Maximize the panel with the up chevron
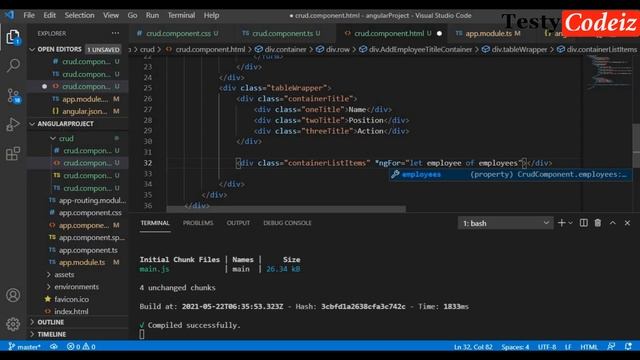This screenshot has width=640, height=360. tap(613, 223)
